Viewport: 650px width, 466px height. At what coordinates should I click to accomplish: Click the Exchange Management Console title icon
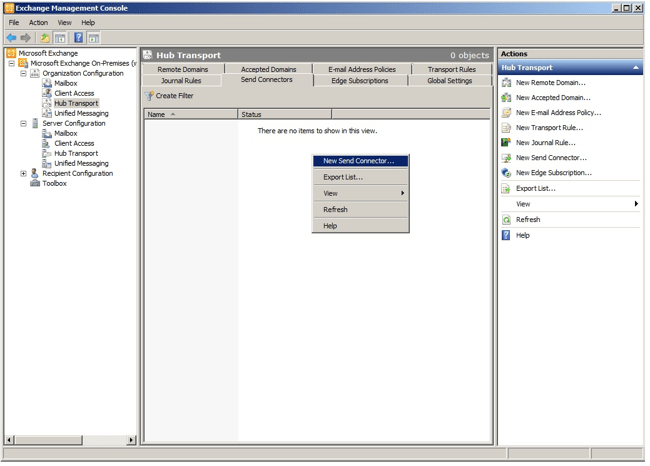click(9, 8)
